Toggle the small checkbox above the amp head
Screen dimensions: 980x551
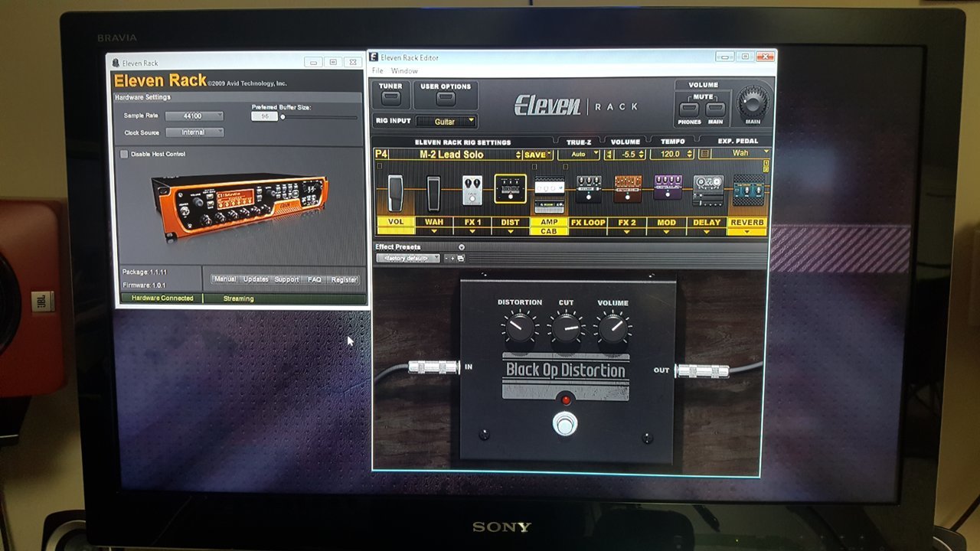tap(534, 167)
